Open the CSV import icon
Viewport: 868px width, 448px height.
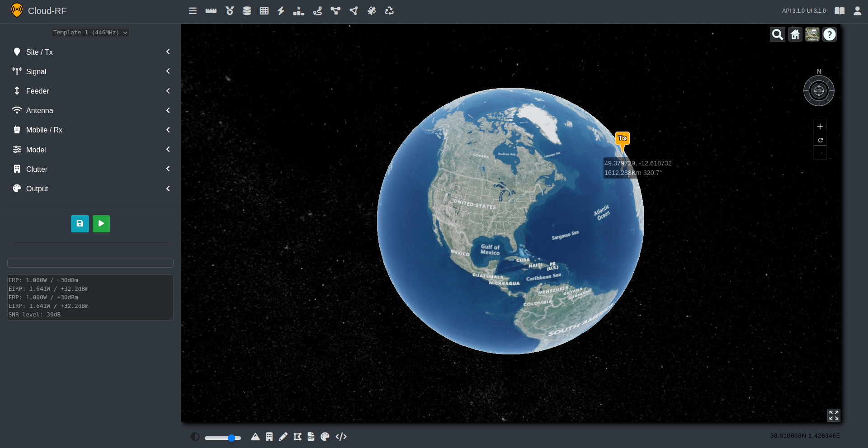coord(311,437)
